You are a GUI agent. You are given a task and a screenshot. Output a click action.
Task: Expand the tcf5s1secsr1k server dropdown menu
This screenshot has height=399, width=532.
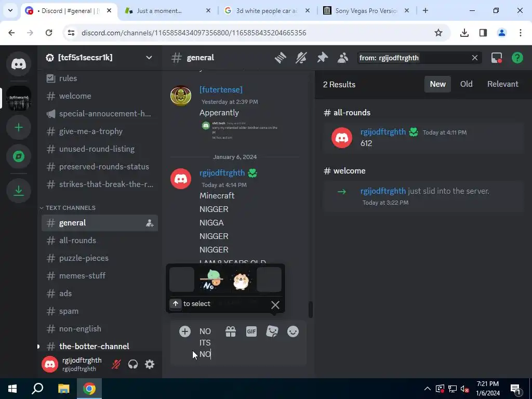pos(149,58)
